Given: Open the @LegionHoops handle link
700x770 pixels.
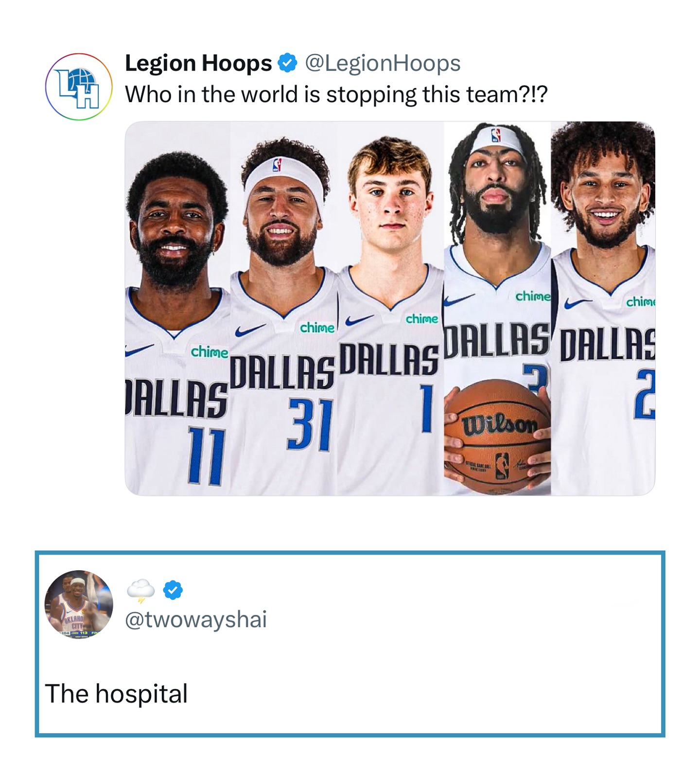Looking at the screenshot, I should click(x=383, y=63).
